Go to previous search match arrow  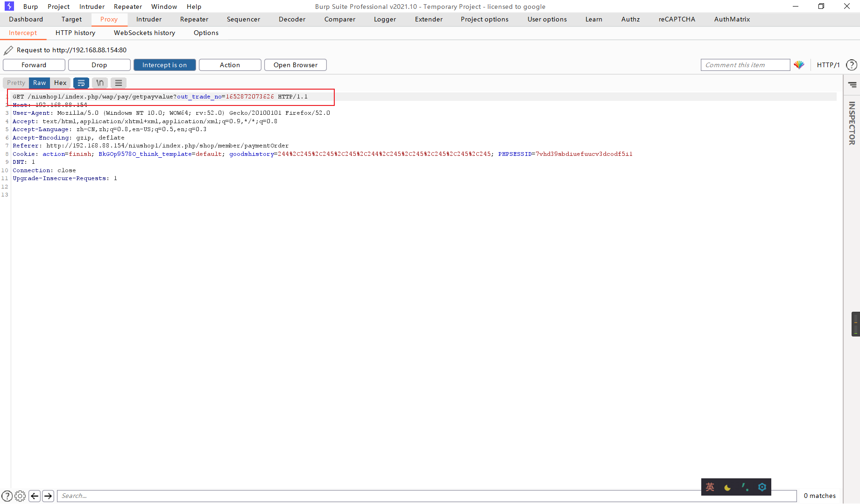coord(35,496)
